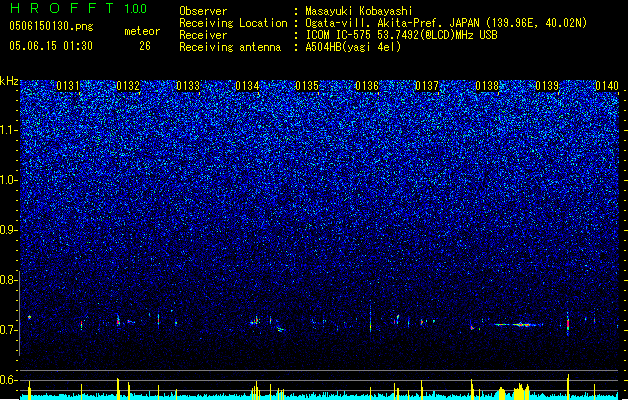Click the 0134 time marker
The image size is (629, 400).
pyautogui.click(x=247, y=86)
